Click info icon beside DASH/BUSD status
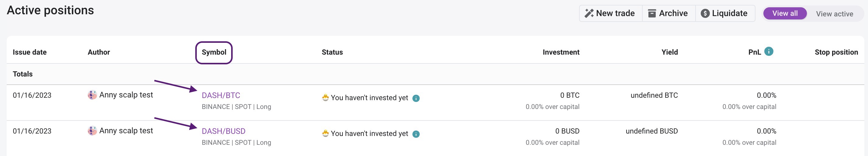Screen dimensions: 868x156 (x=416, y=134)
